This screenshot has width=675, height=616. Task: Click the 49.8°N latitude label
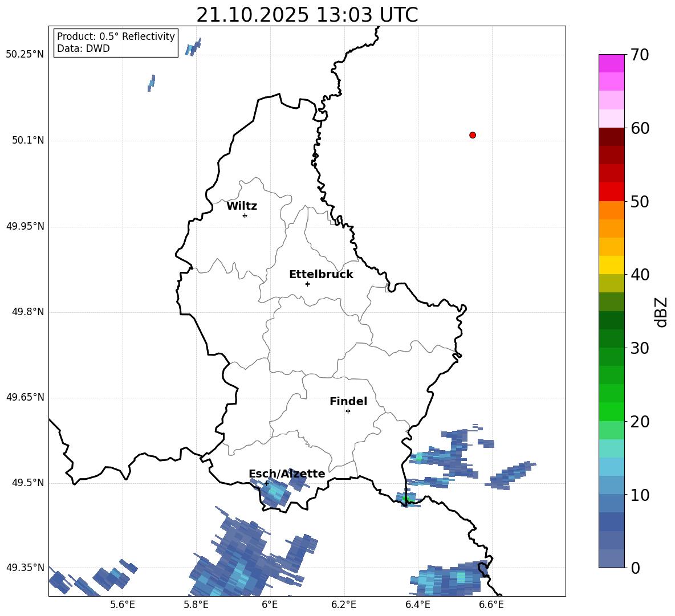click(x=28, y=312)
